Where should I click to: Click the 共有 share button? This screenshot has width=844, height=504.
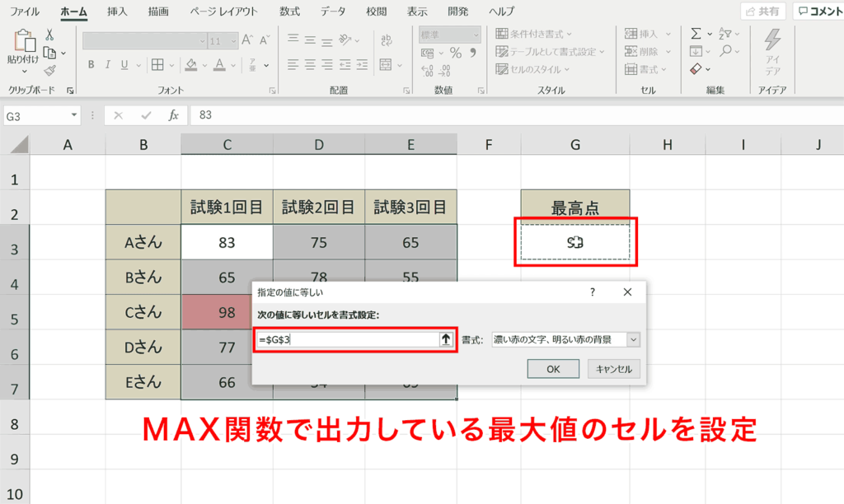coord(762,12)
